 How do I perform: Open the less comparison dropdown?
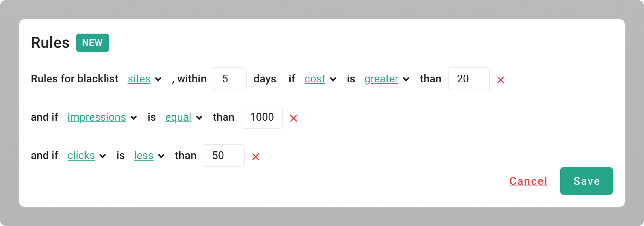(143, 155)
